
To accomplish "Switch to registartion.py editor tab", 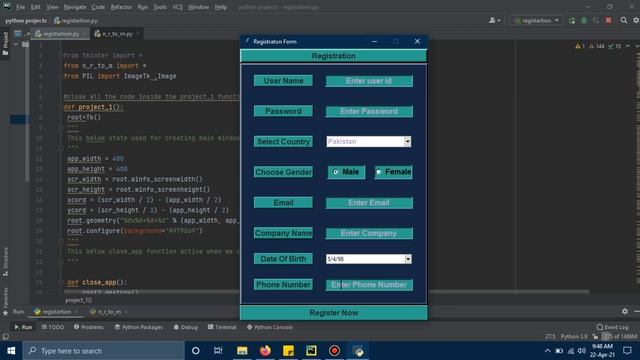I will [x=61, y=34].
